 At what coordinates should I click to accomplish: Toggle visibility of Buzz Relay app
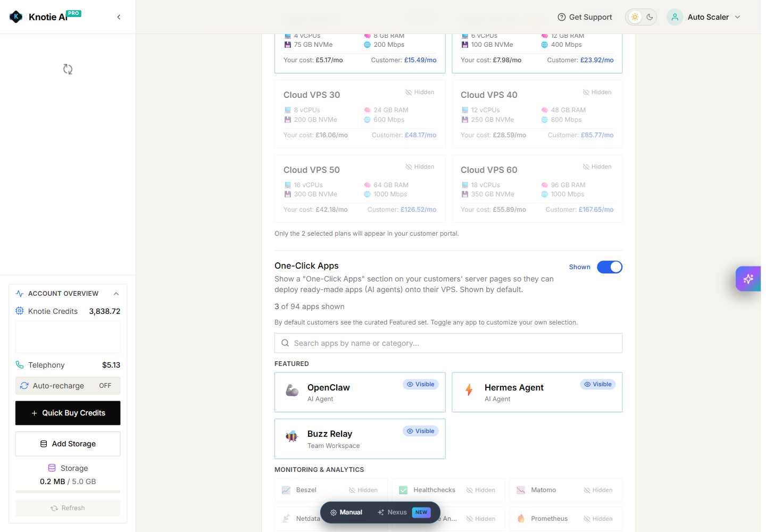(x=421, y=431)
